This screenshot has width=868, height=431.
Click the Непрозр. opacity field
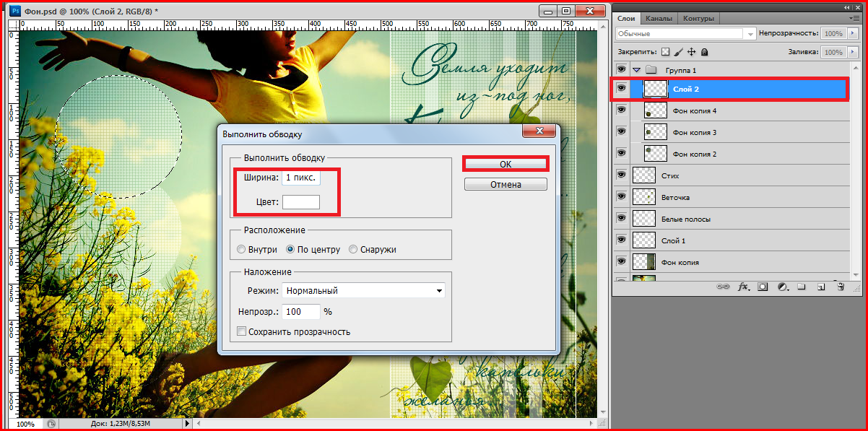[x=300, y=311]
